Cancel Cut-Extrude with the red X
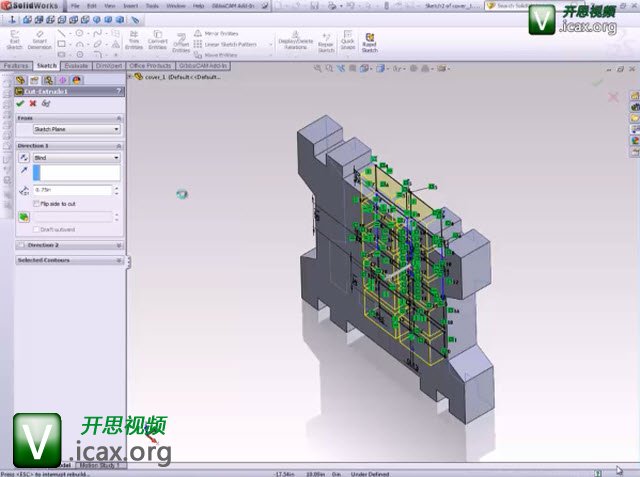The image size is (640, 477). point(33,103)
